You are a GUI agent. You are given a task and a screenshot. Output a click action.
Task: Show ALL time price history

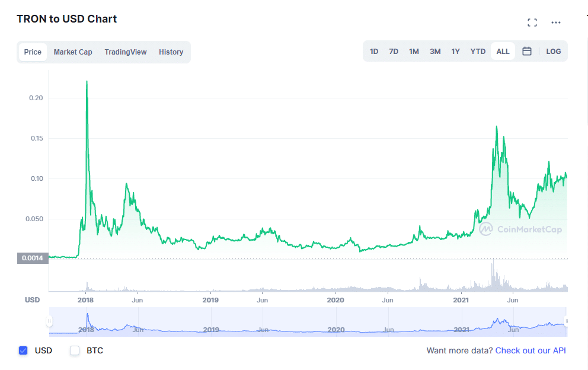click(x=503, y=52)
